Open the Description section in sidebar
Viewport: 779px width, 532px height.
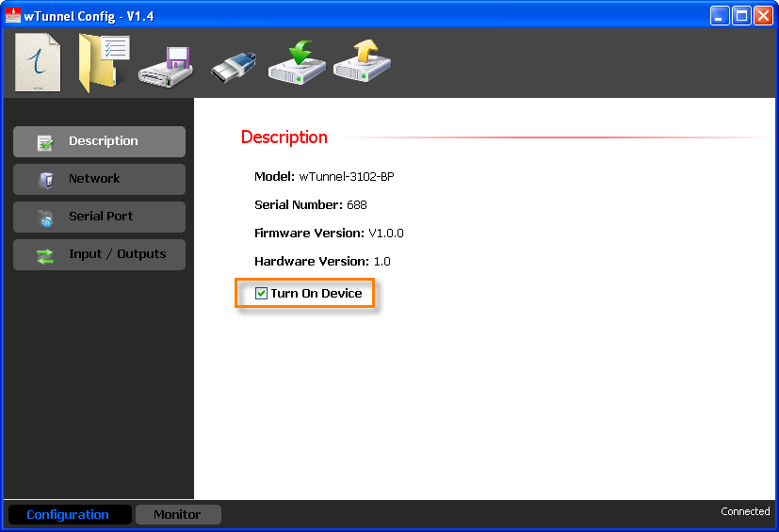pyautogui.click(x=99, y=141)
